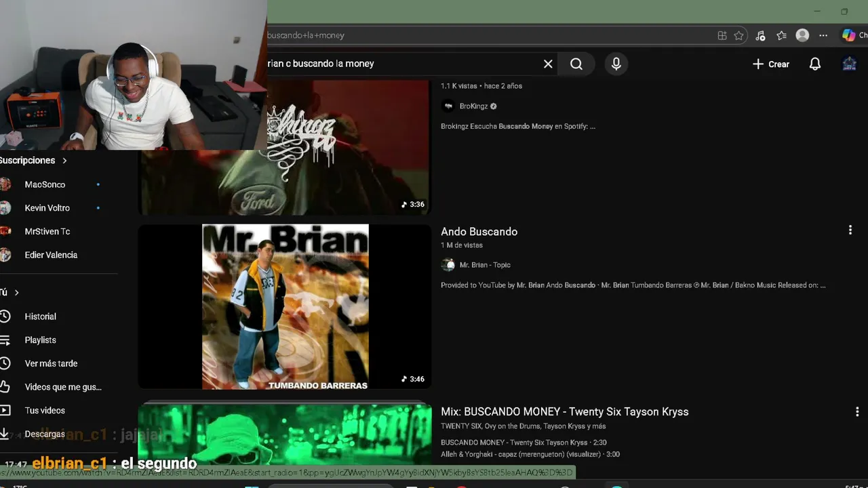Image resolution: width=868 pixels, height=488 pixels.
Task: Open Mix: BUSCANDO MONEY - Twenty Six title
Action: (564, 411)
